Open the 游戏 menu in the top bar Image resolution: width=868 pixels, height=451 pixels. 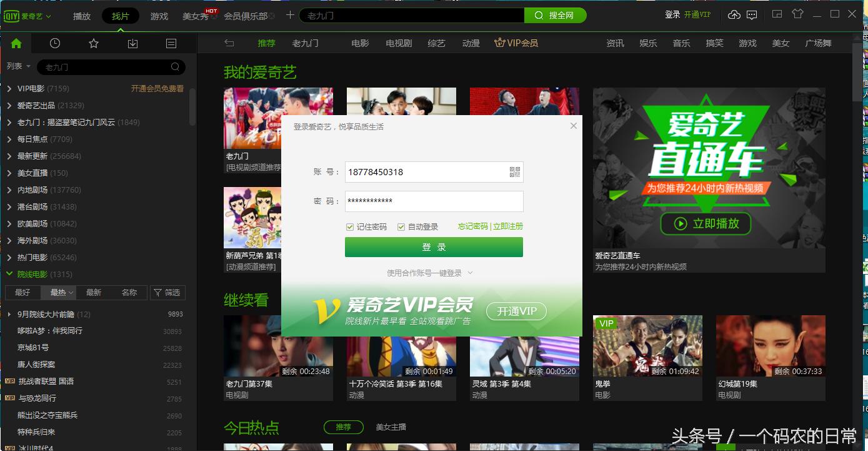tap(159, 16)
